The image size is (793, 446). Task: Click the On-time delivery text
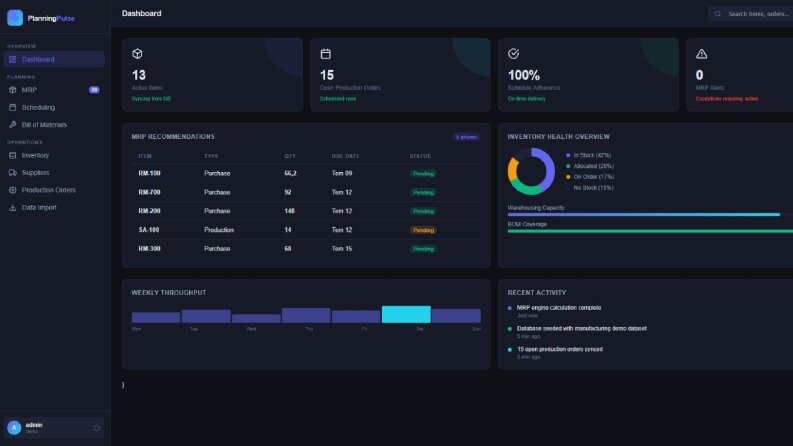tap(526, 99)
